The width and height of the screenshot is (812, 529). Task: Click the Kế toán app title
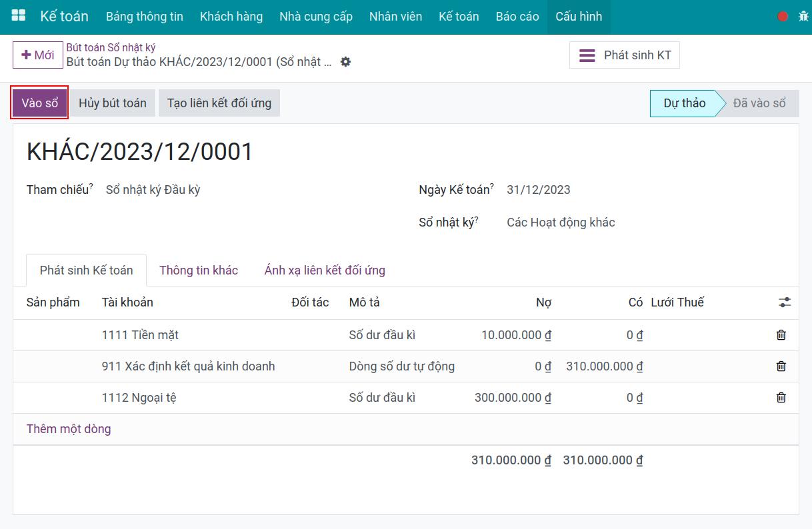pyautogui.click(x=64, y=17)
